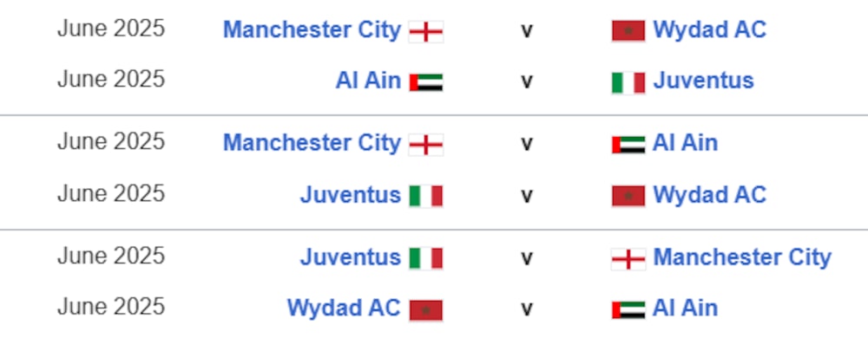Click UAE flag in Manchester City–Al Ain match

click(628, 144)
